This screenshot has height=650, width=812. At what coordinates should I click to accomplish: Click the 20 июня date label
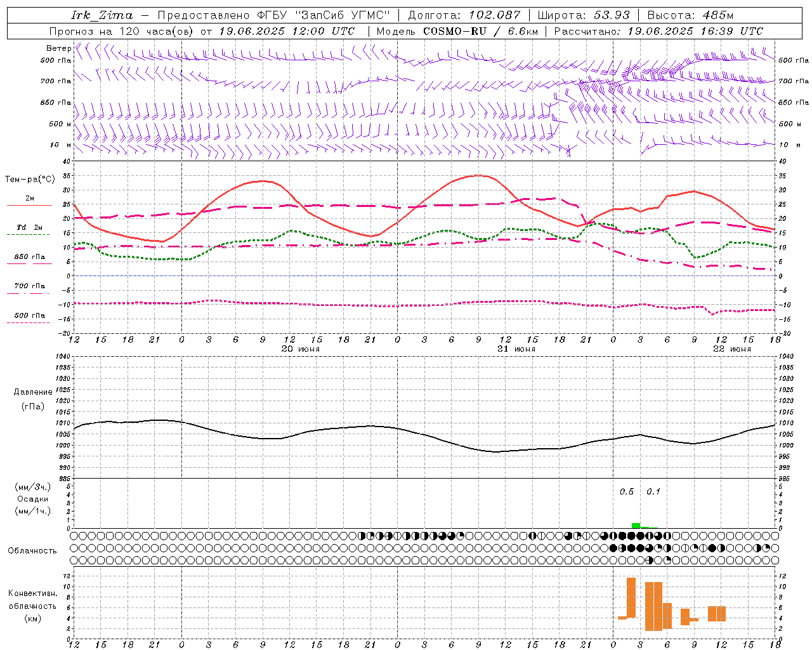coord(301,349)
